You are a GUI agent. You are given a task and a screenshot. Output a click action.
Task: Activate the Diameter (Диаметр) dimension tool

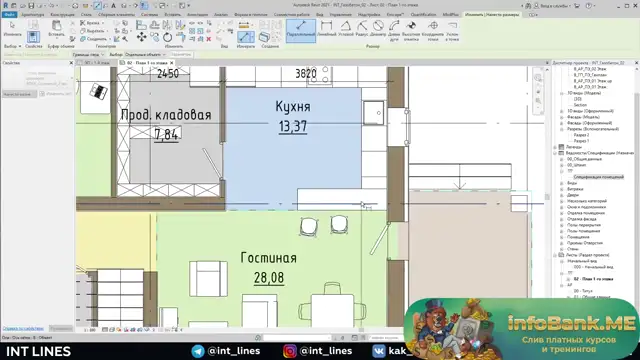(x=378, y=29)
